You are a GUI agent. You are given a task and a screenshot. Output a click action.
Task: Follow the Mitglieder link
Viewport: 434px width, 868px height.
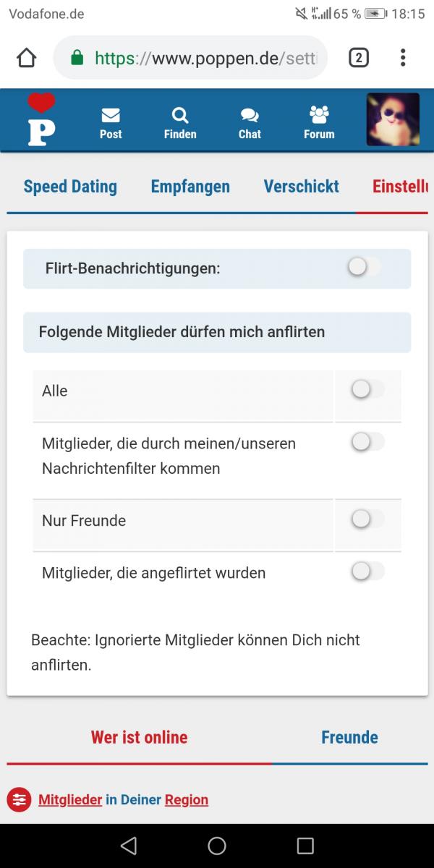point(70,799)
